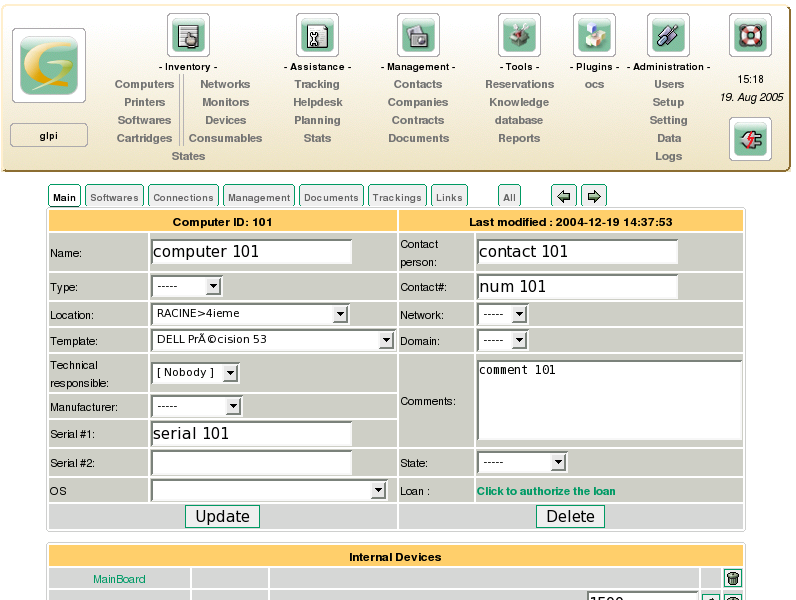Screen dimensions: 796x600
Task: Open the Manufacturer dropdown
Action: coord(196,406)
